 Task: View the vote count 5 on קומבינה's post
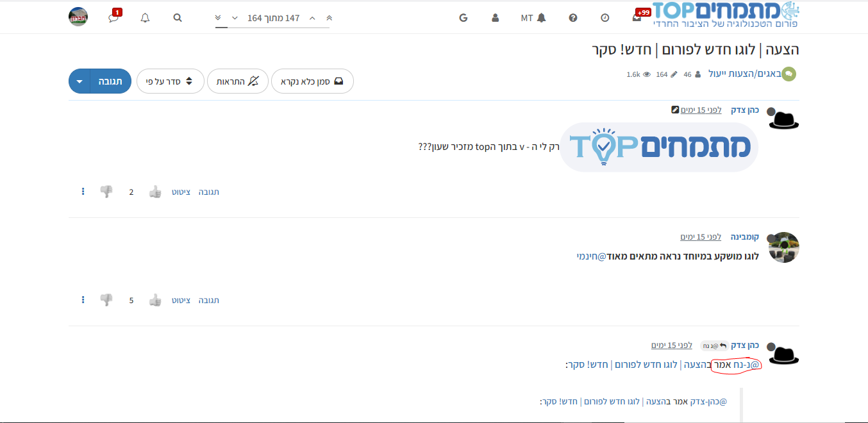tap(131, 300)
